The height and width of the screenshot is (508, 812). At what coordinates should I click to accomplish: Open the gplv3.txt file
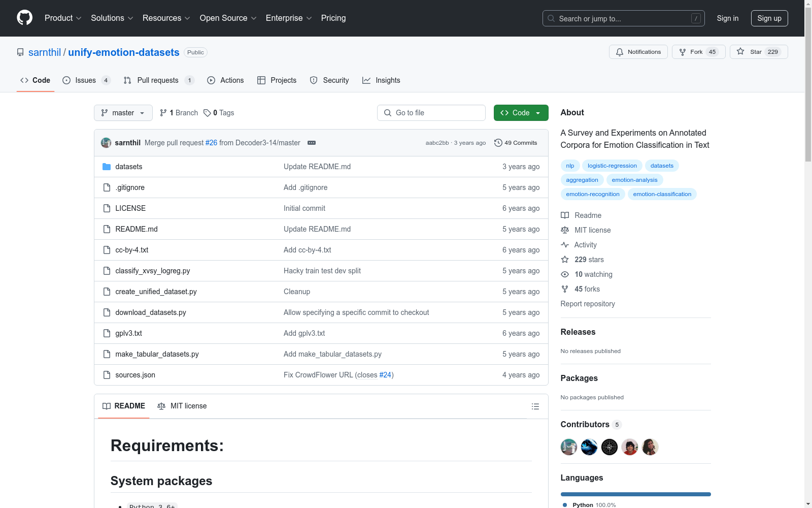(x=128, y=333)
